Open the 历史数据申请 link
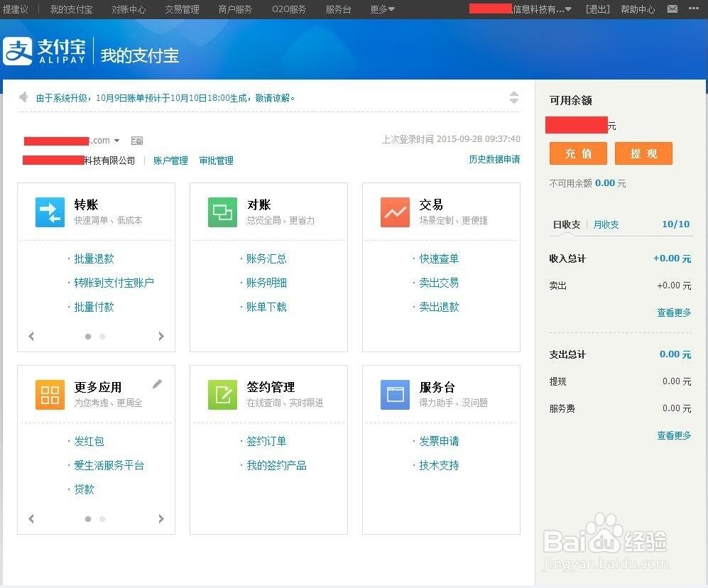Screen dimensions: 708x588 [x=494, y=159]
